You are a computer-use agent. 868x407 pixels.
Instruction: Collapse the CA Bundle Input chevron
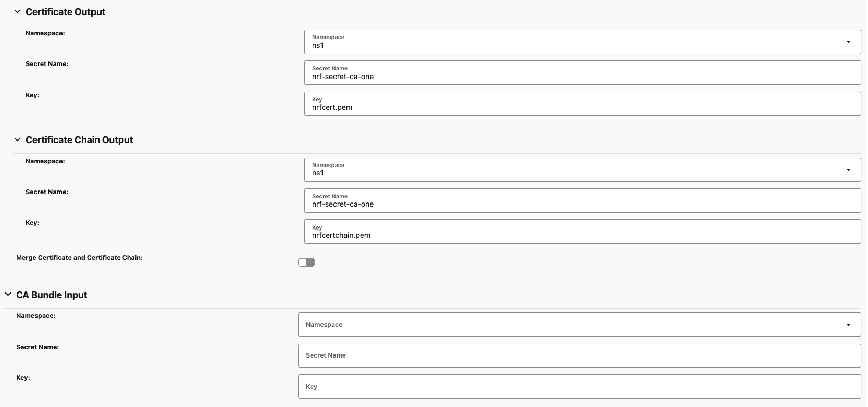[x=8, y=295]
